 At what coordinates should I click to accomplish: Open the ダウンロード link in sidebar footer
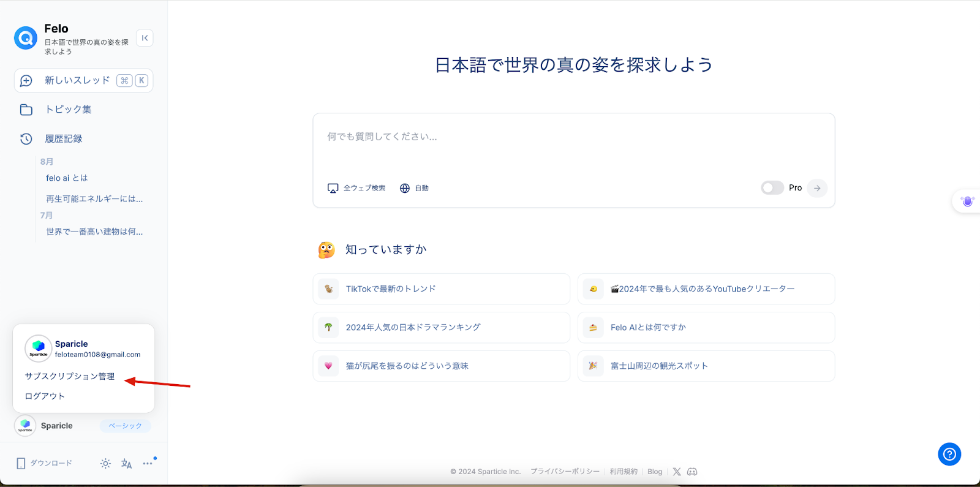(x=51, y=463)
